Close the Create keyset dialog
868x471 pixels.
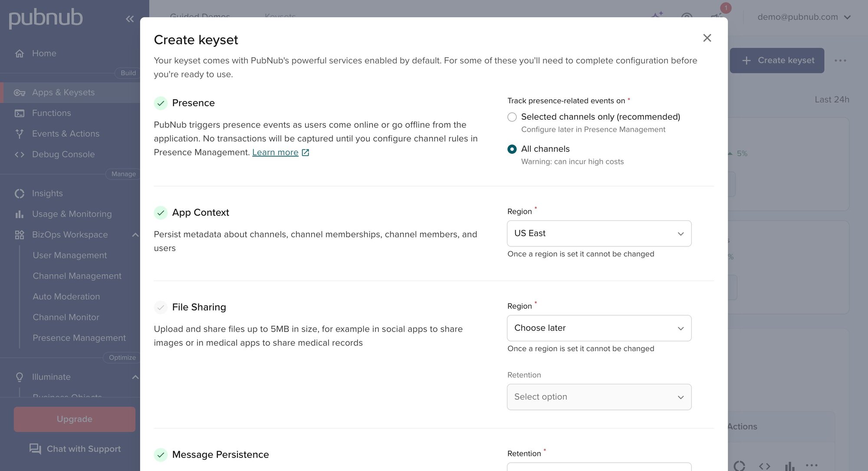707,38
